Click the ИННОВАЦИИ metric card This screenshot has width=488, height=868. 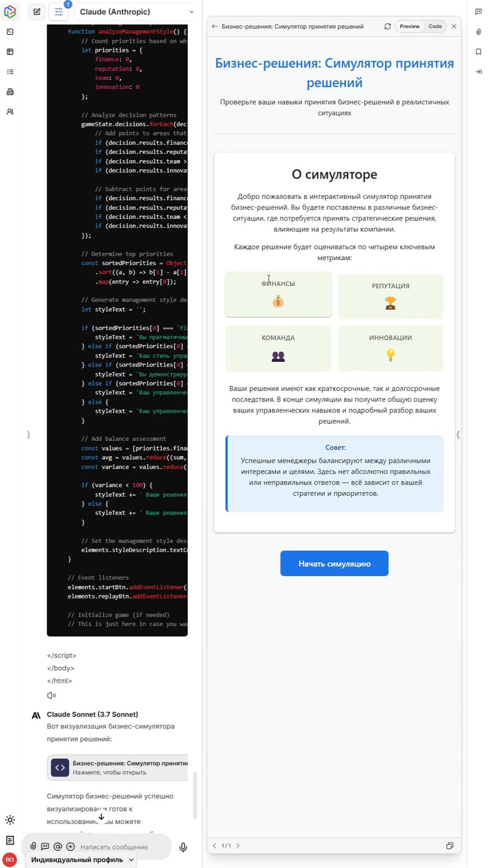point(390,348)
